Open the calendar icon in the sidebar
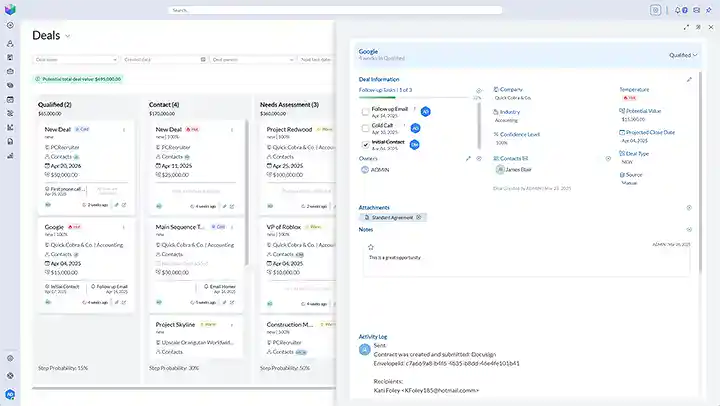The height and width of the screenshot is (406, 720). (10, 100)
